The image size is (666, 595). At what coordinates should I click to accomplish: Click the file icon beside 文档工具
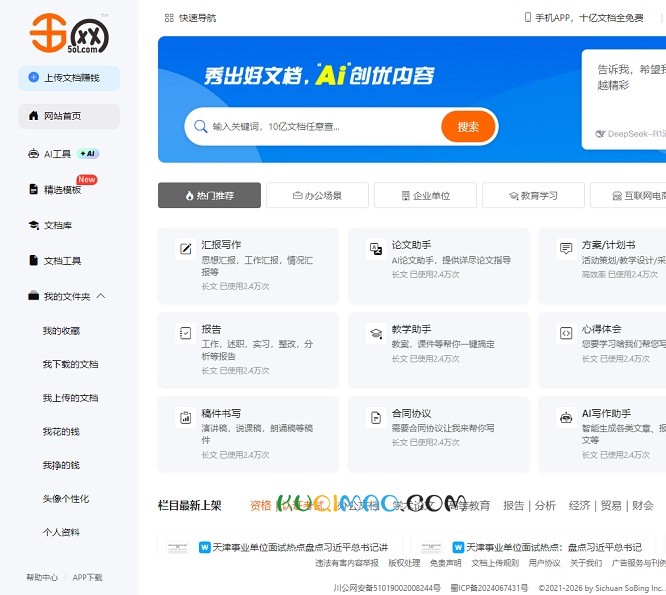point(34,260)
